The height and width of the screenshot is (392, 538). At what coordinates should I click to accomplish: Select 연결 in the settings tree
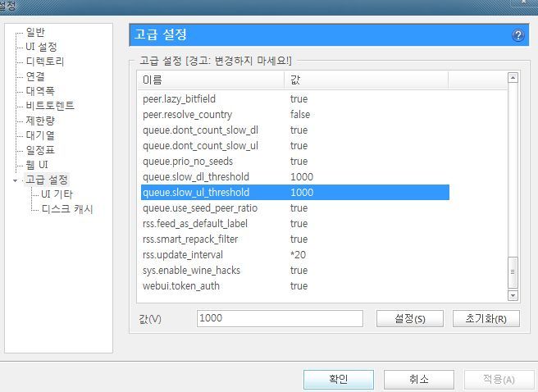pos(35,76)
